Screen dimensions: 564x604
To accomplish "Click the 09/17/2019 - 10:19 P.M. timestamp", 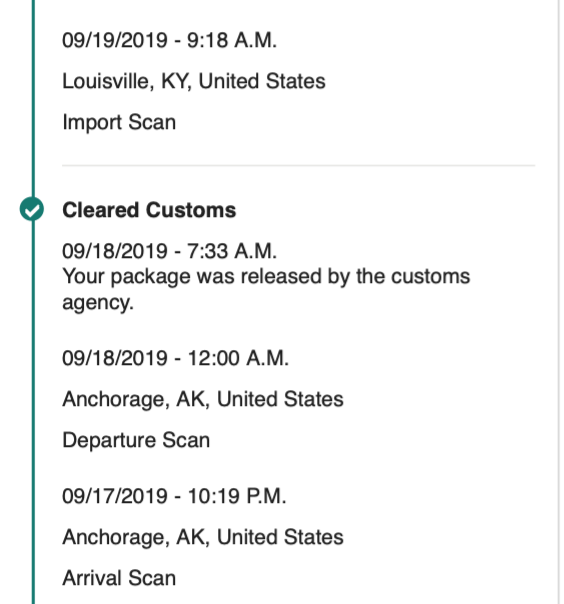I will 174,496.
